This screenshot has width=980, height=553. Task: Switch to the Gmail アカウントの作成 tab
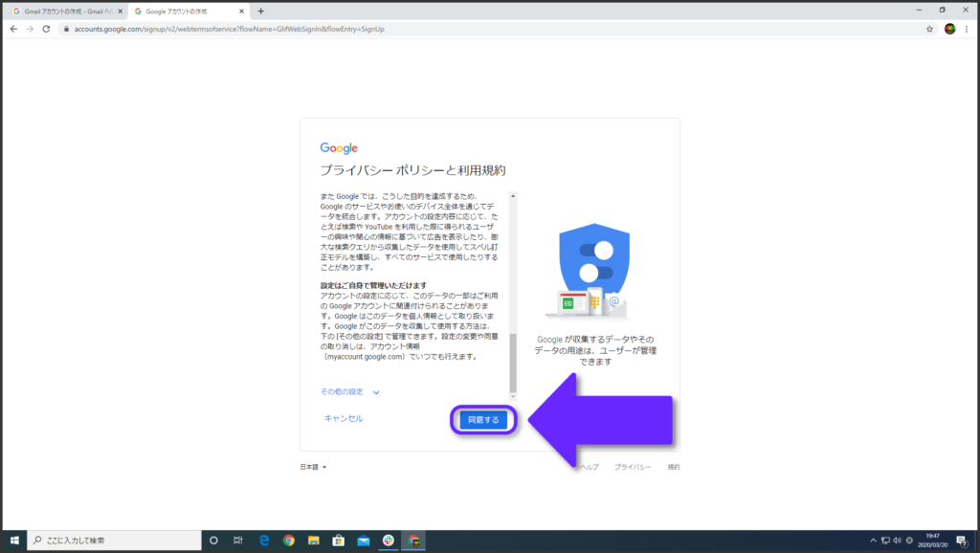coord(63,11)
